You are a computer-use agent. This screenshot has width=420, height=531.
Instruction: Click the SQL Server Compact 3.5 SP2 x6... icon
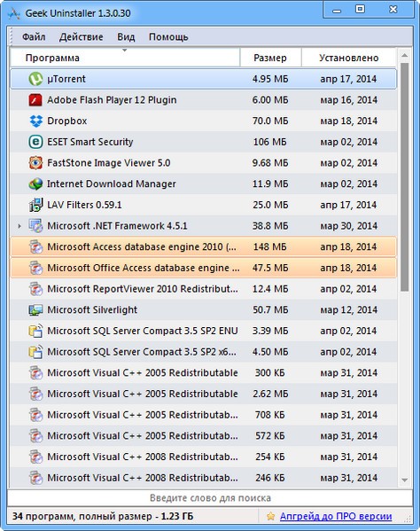tap(35, 352)
